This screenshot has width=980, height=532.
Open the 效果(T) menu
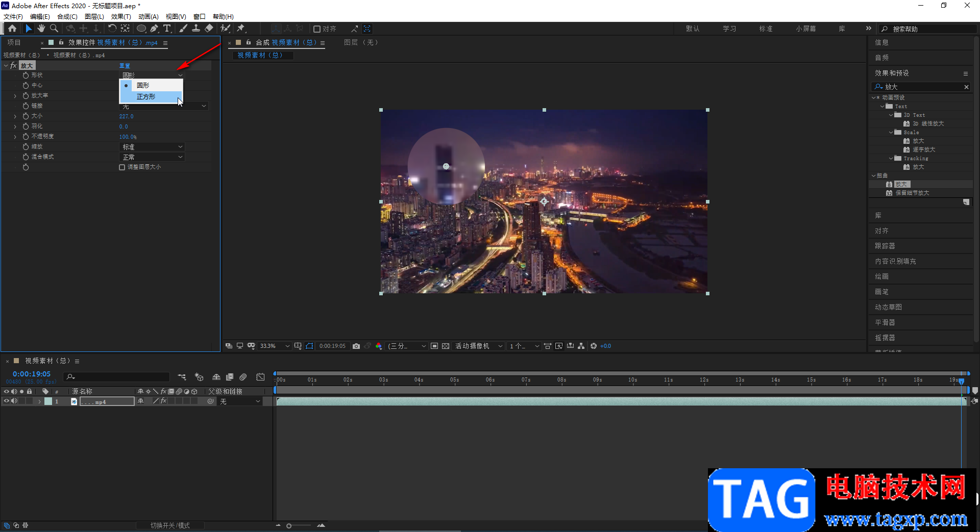pyautogui.click(x=121, y=17)
